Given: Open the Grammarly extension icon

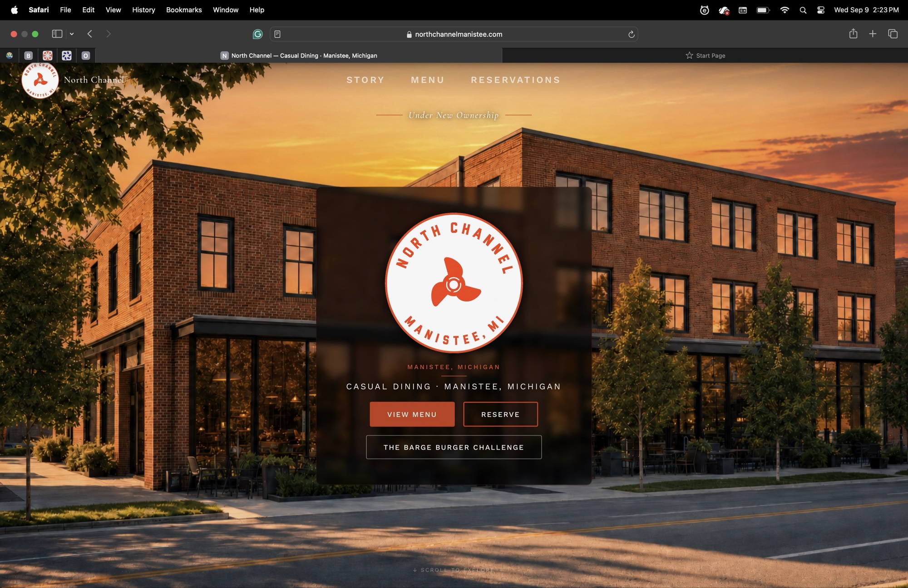Looking at the screenshot, I should pyautogui.click(x=257, y=34).
